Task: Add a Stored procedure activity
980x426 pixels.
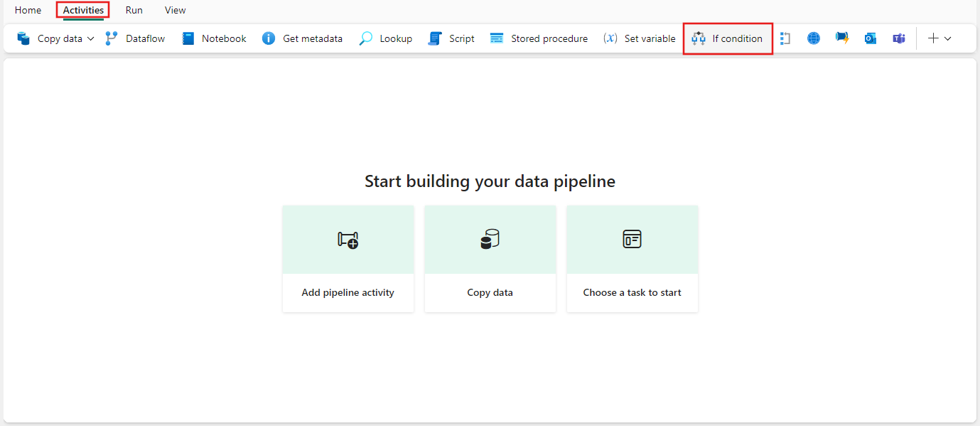Action: 539,38
